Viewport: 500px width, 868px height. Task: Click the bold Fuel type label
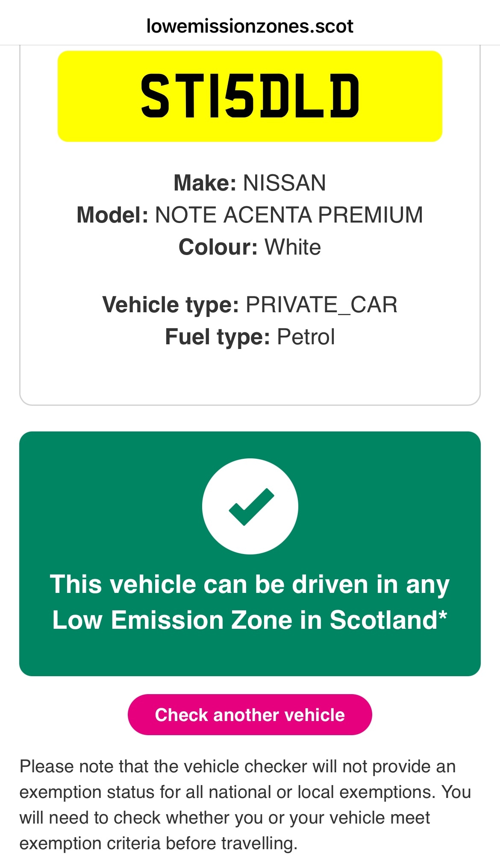(x=218, y=337)
